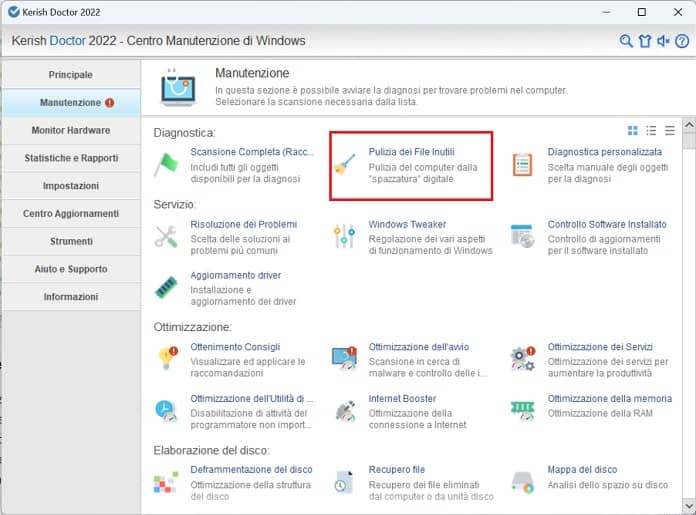Viewport: 696px width, 515px height.
Task: Open the search magnifier icon in header
Action: (626, 41)
